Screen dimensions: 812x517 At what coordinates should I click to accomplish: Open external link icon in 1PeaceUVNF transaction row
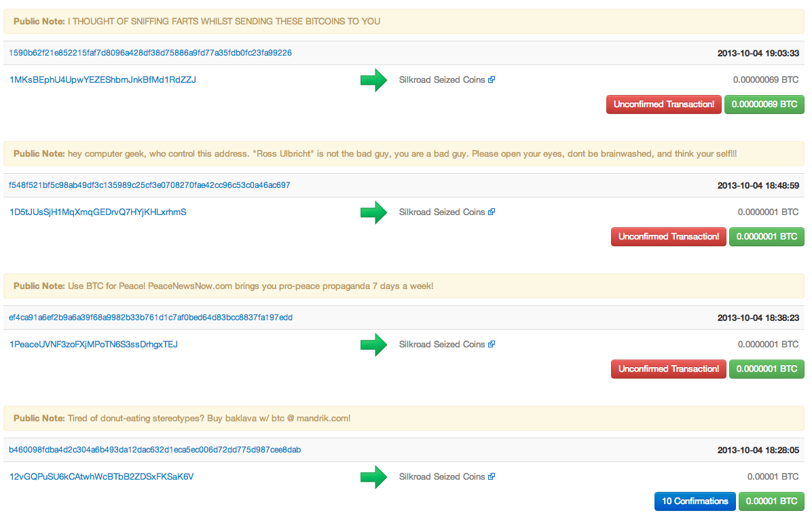(x=492, y=345)
